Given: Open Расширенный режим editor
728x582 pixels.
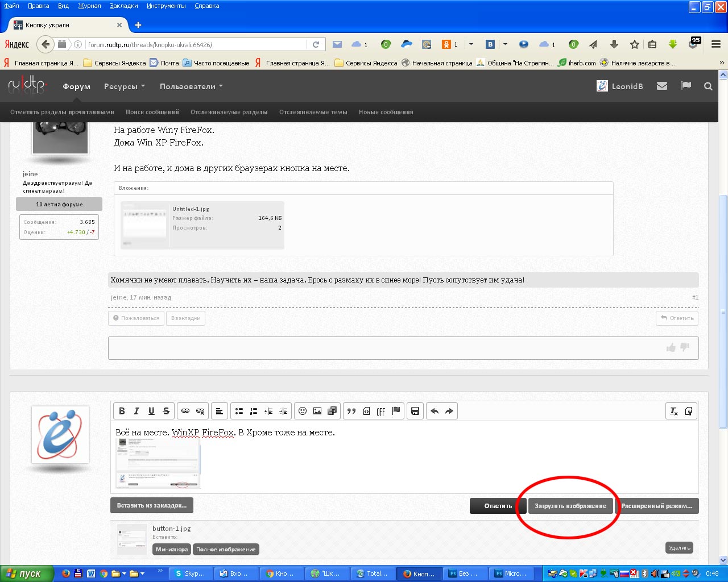Looking at the screenshot, I should pyautogui.click(x=657, y=506).
